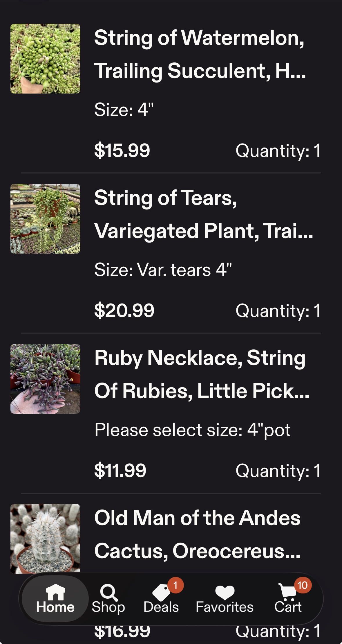Screen dimensions: 342x644
Task: Open String of Watermelon product title
Action: pyautogui.click(x=200, y=54)
